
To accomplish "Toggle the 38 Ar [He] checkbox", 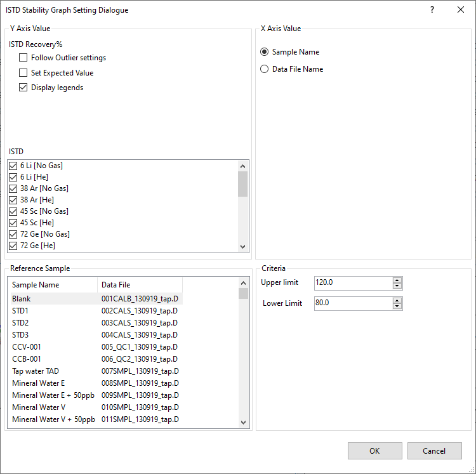I will coord(13,200).
